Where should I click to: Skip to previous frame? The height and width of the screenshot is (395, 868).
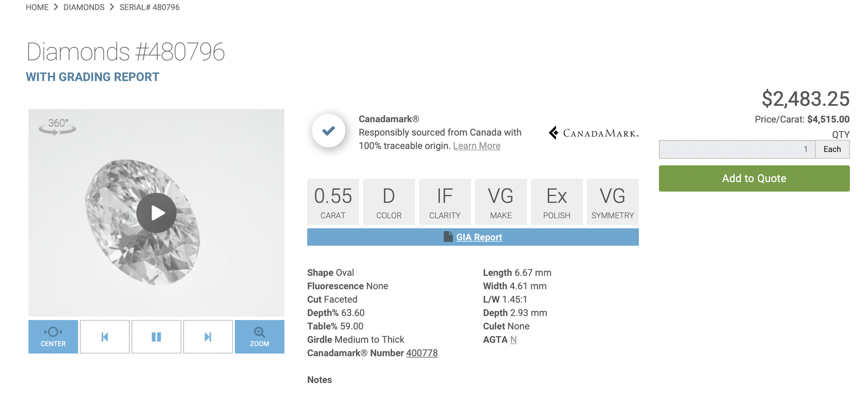click(105, 336)
